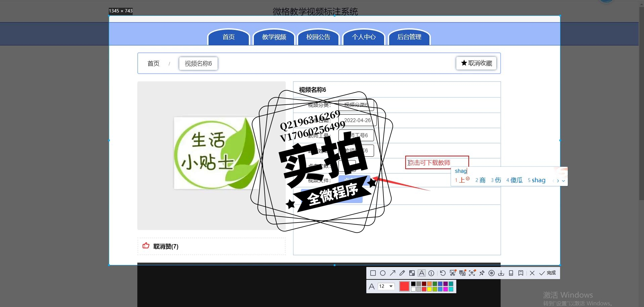The image size is (644, 307).
Task: Pick the white color swatch
Action: coord(413,289)
